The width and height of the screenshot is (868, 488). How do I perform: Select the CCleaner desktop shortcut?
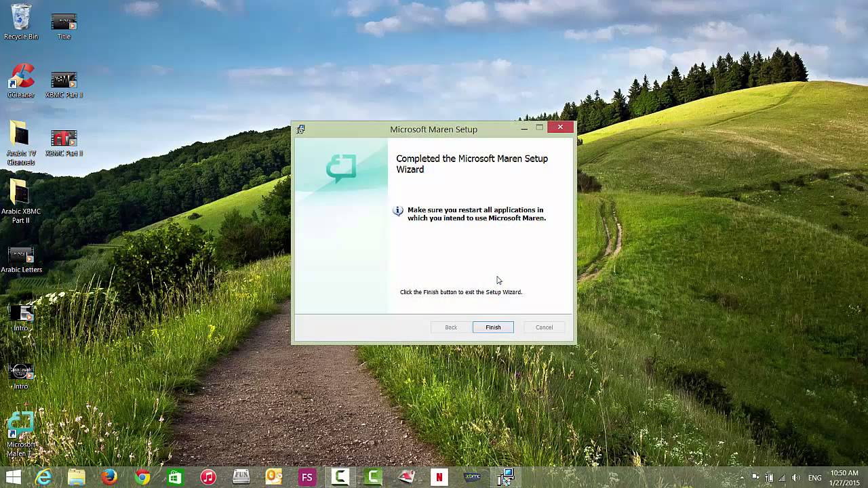[21, 81]
